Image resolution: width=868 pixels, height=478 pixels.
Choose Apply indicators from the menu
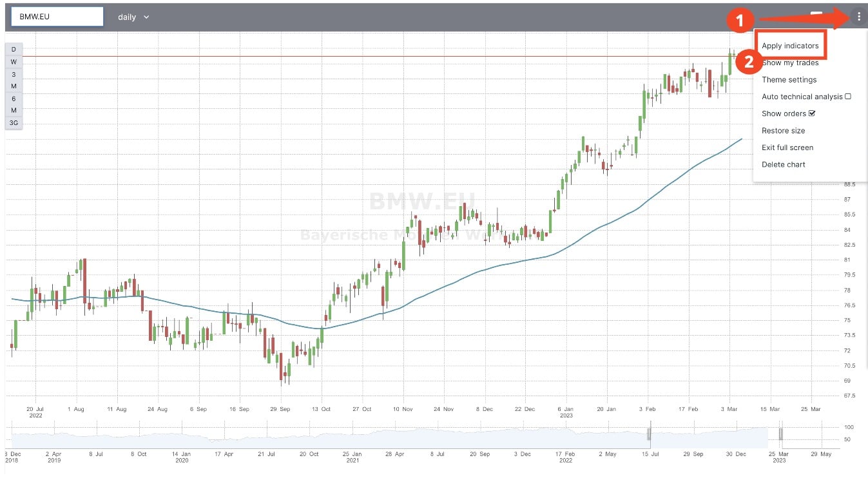pos(790,46)
